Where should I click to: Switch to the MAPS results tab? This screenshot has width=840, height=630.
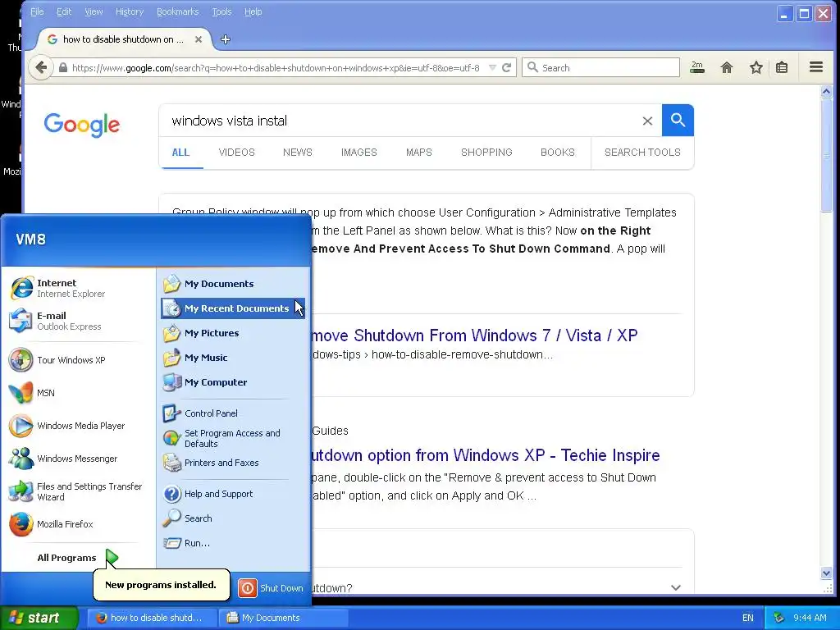(419, 152)
